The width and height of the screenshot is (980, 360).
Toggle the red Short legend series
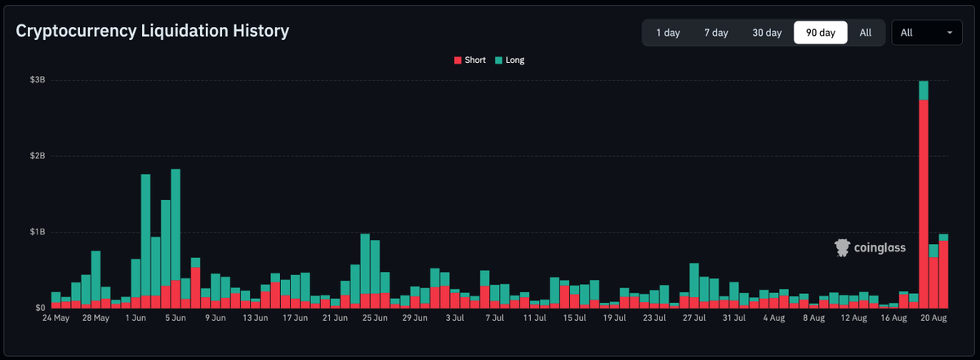(470, 60)
